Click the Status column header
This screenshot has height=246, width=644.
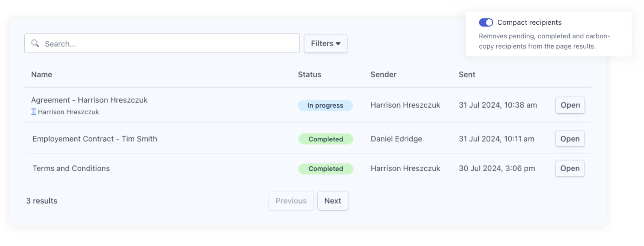coord(309,75)
